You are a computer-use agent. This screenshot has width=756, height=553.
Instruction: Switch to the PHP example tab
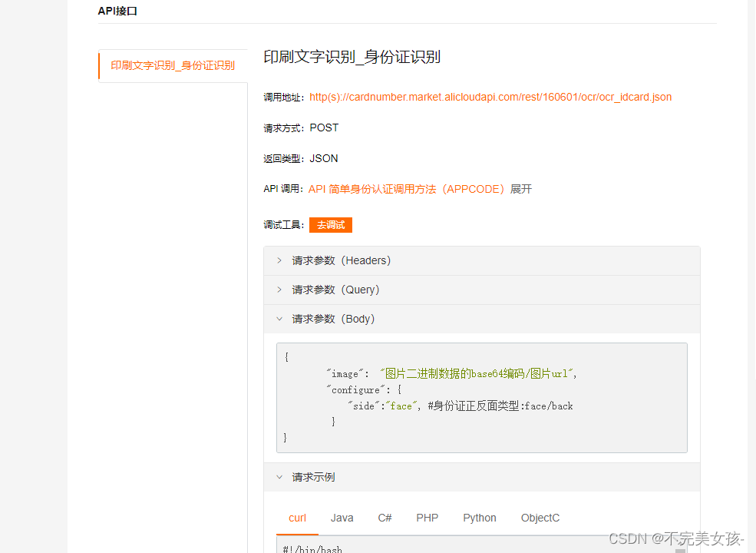click(x=428, y=518)
